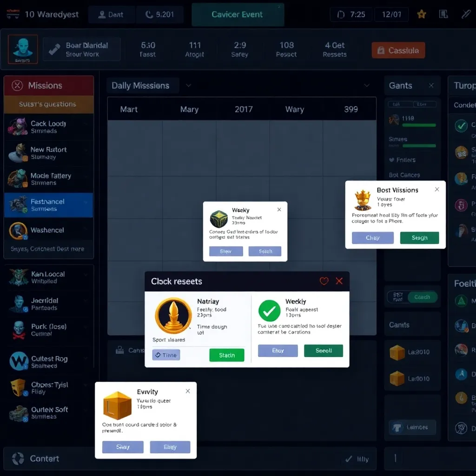Toggle the Mlly checkmark in bottom bar
This screenshot has height=476, width=476.
coord(349,459)
